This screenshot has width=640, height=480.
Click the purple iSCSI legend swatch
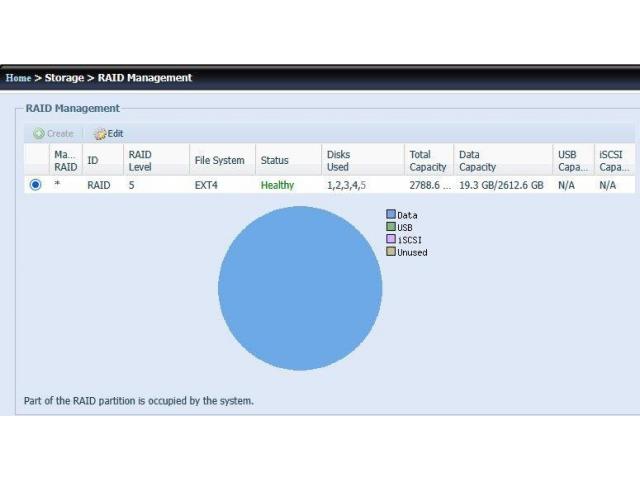pyautogui.click(x=391, y=239)
